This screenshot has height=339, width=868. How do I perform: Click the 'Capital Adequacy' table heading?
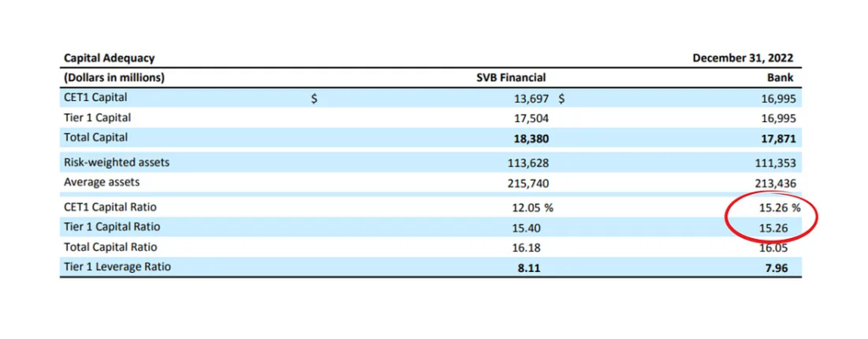coord(109,58)
